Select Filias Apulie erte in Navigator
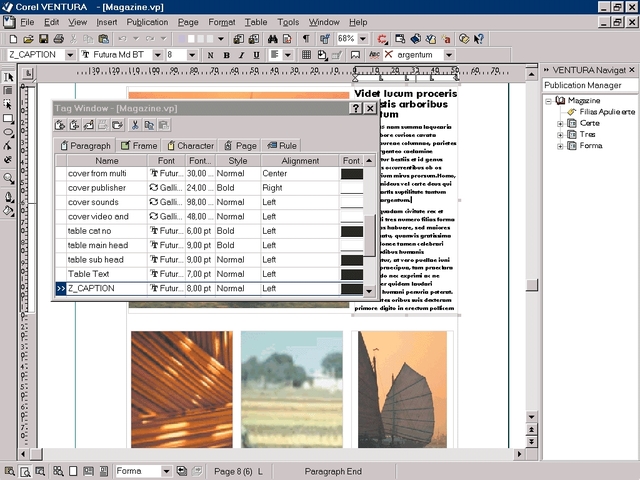640x480 pixels. (x=607, y=112)
